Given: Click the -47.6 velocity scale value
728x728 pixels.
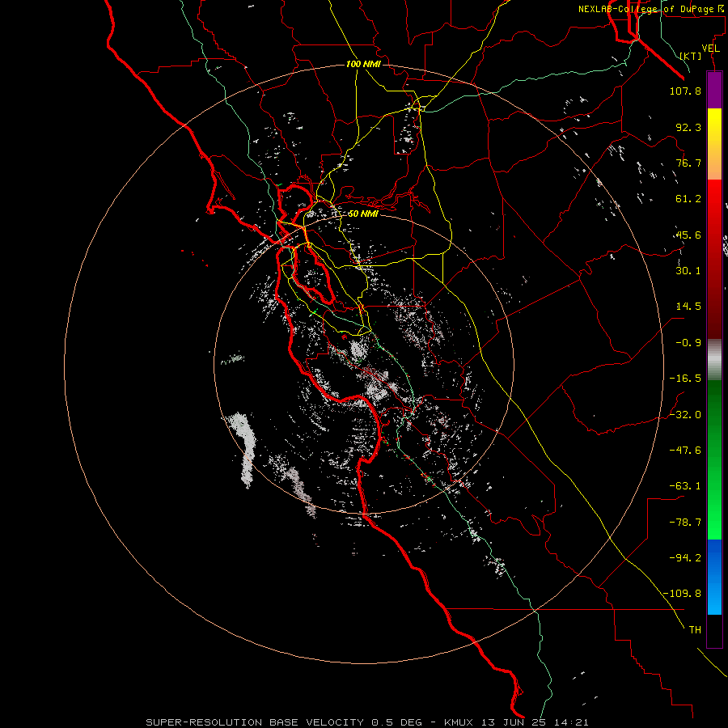Looking at the screenshot, I should tap(685, 451).
